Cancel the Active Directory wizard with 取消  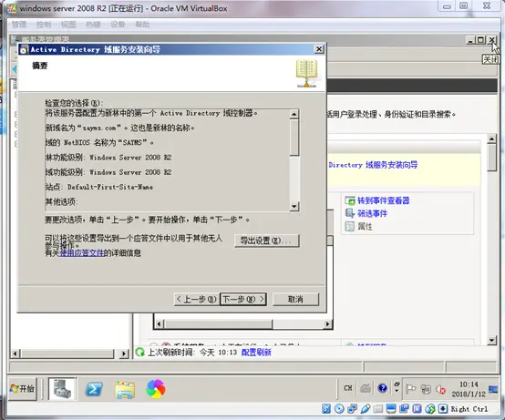coord(295,300)
